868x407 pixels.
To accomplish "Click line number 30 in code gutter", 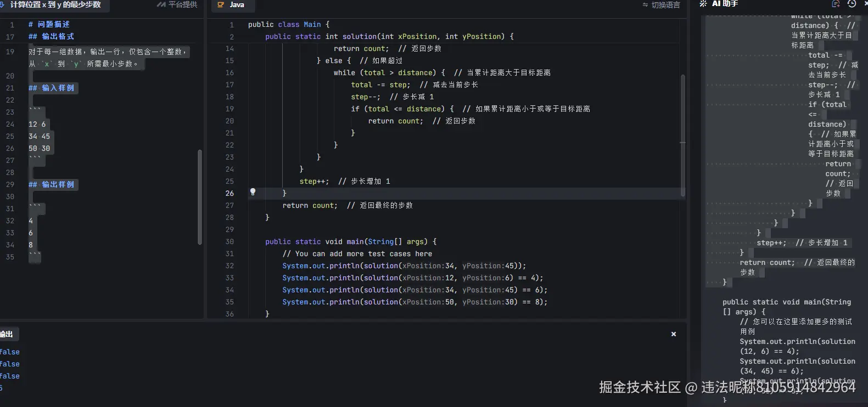I will pos(229,242).
